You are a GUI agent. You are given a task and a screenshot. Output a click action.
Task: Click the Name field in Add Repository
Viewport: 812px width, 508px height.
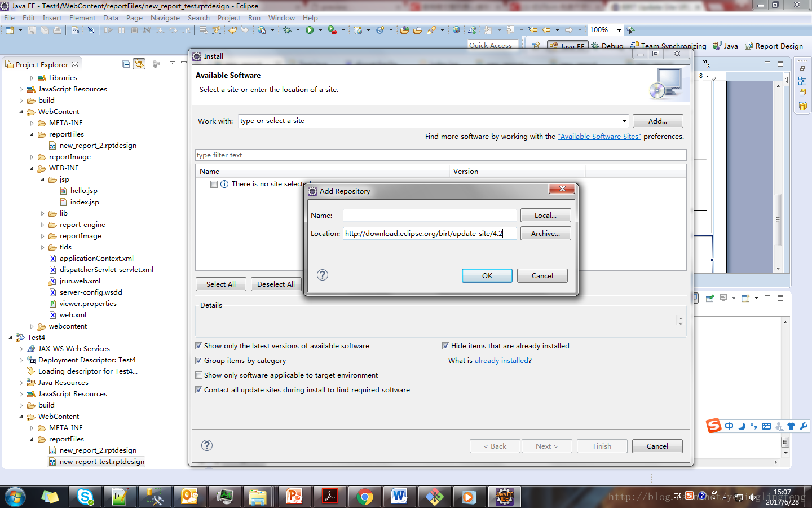[430, 215]
